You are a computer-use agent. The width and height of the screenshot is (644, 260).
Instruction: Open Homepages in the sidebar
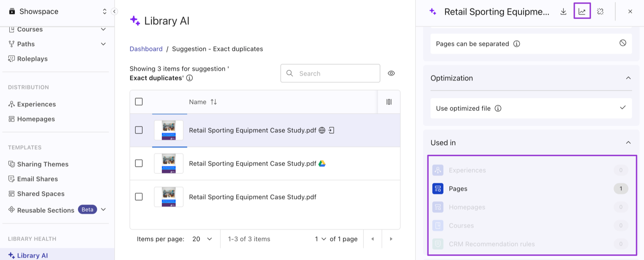(x=31, y=119)
